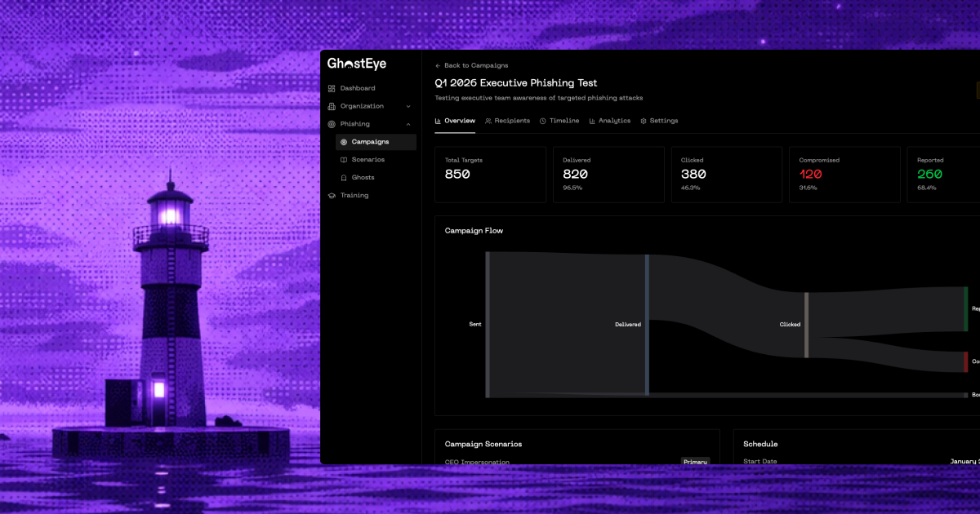Click the green Reported bar in flow
This screenshot has width=980, height=514.
965,308
